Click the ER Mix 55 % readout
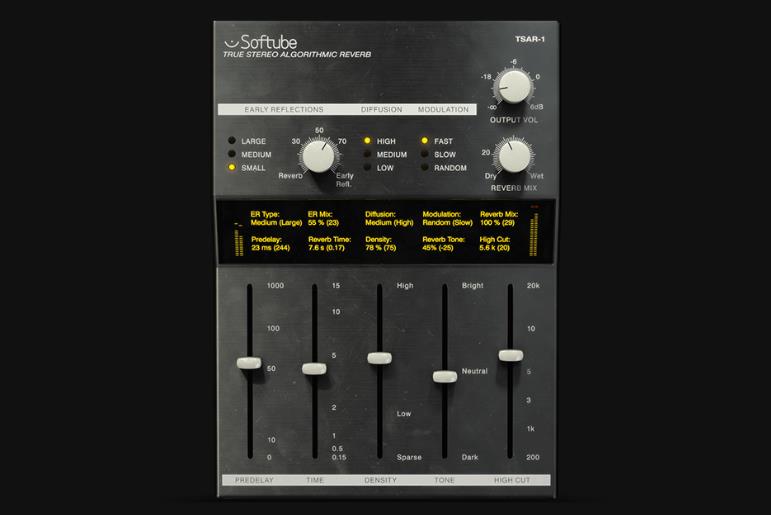Viewport: 771px width, 515px height. pyautogui.click(x=324, y=218)
